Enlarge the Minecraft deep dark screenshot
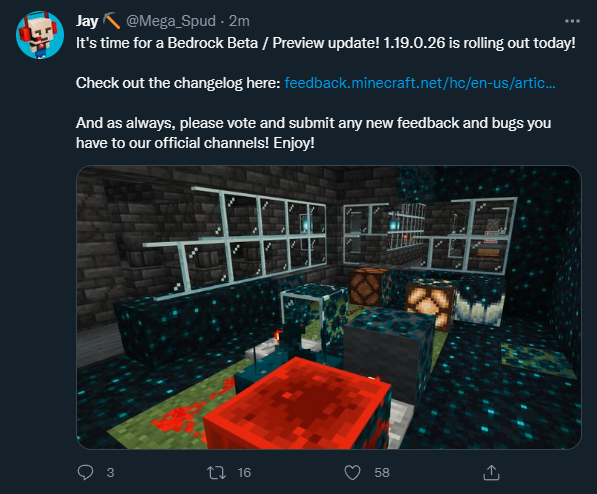The width and height of the screenshot is (597, 494). 329,307
